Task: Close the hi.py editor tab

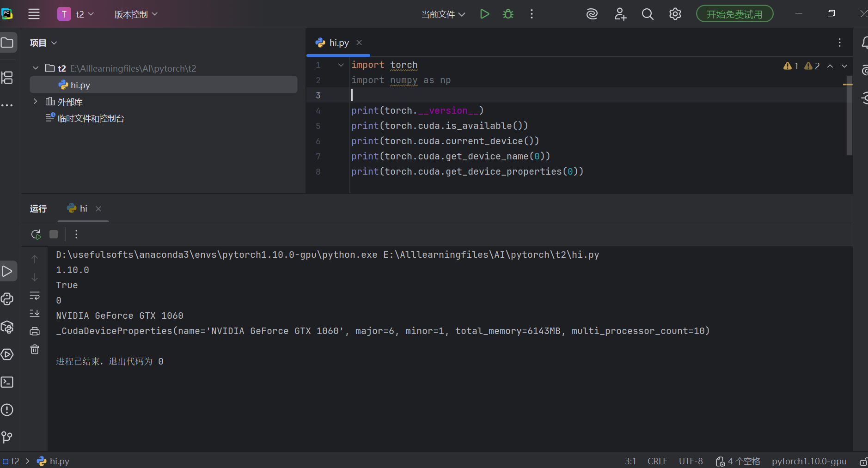Action: (359, 43)
